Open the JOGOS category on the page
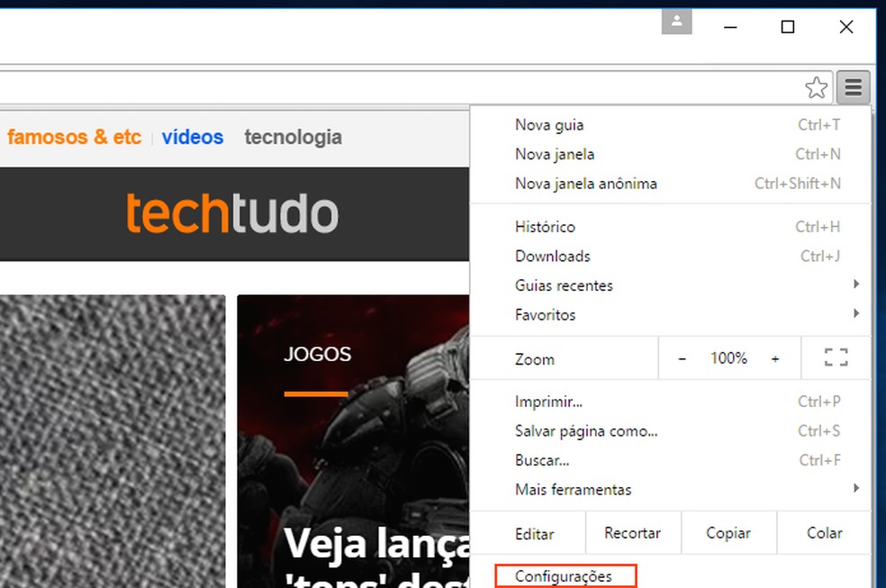Screen dimensions: 886x588 coord(317,354)
